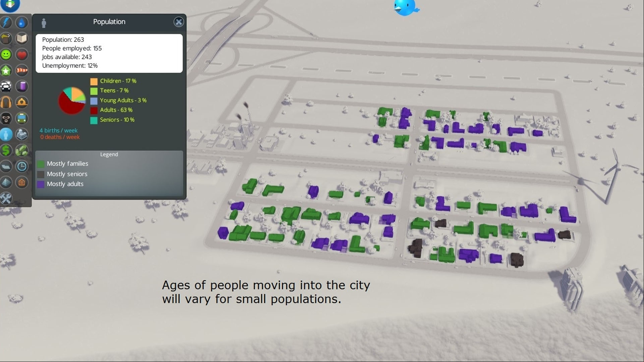644x362 pixels.
Task: Click the 'Adults - 63 %' label
Action: point(116,110)
